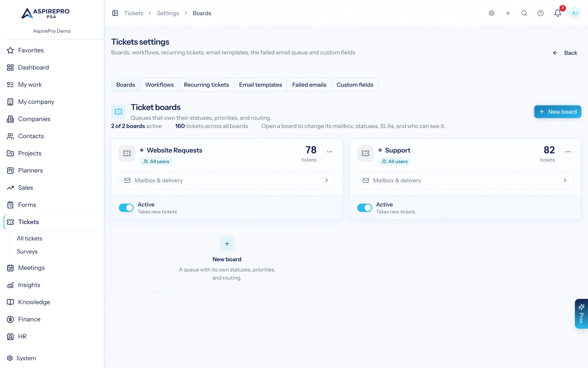Open the settings gear in top bar
588x368 pixels.
[492, 13]
